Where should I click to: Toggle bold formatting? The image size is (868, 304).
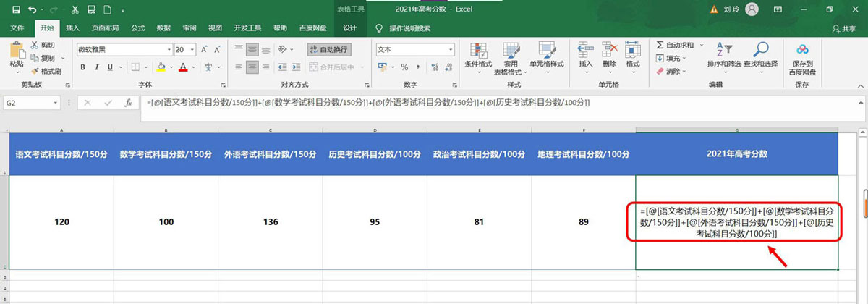[x=82, y=67]
